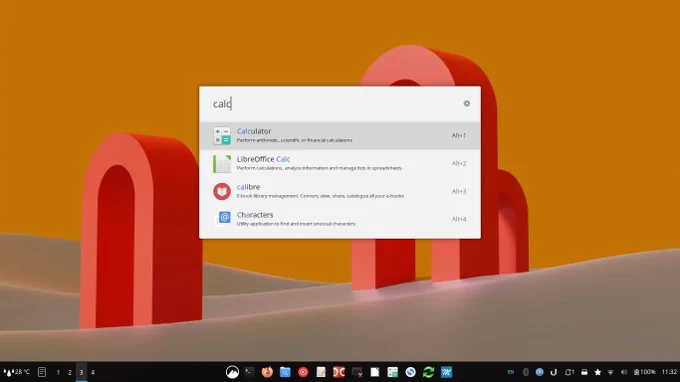Open the mountain-logo app menu in taskbar

(x=232, y=372)
